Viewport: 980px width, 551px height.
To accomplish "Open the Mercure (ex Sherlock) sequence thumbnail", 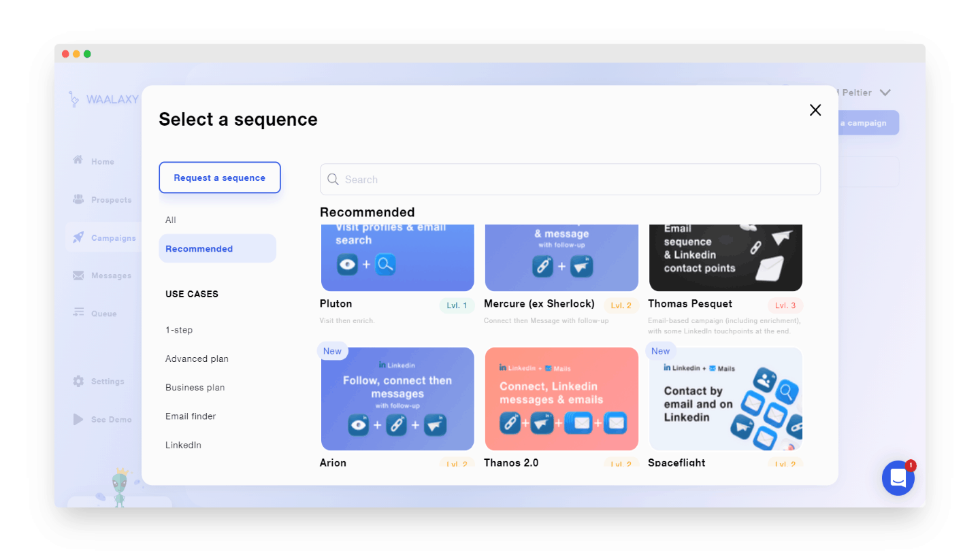I will coord(561,258).
